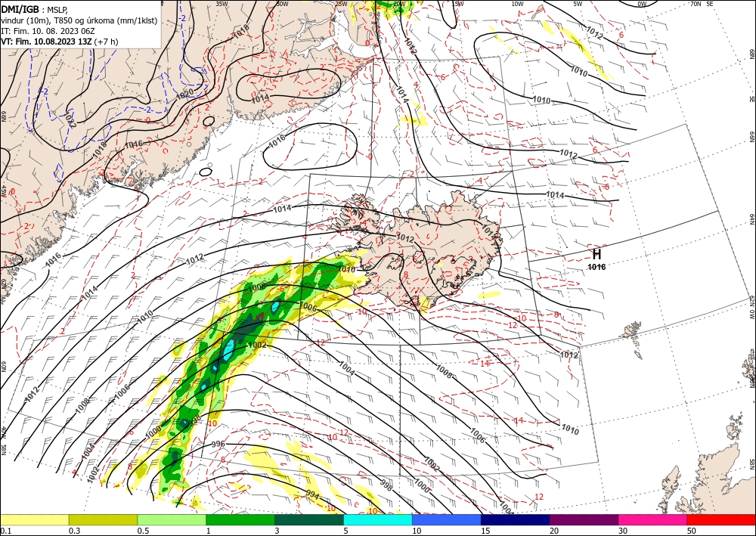Screen dimensions: 756x536
Task: Click the "vindur (10m), T850 og úrkoma" line
Action: [79, 20]
